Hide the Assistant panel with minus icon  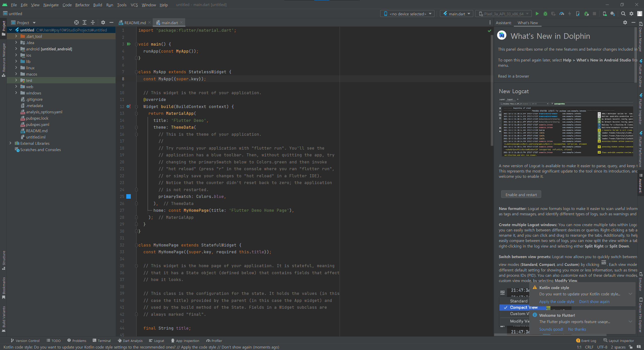633,23
